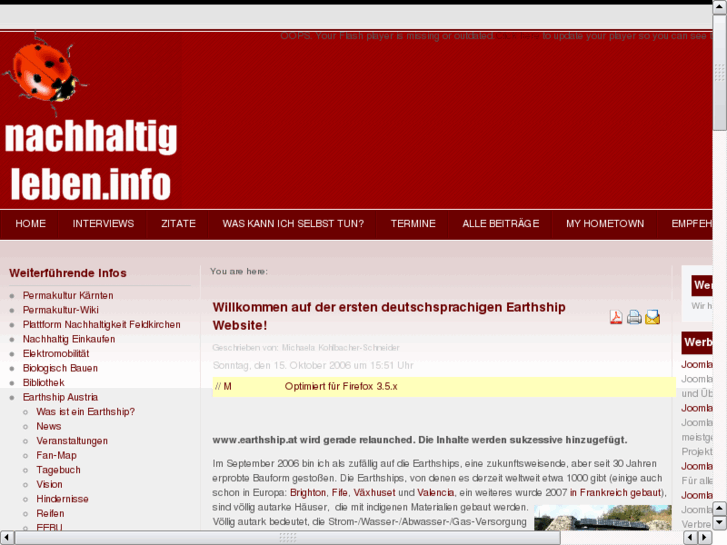Click the horizontal scrollbar left arrow at far left
727x545 pixels.
[6, 538]
